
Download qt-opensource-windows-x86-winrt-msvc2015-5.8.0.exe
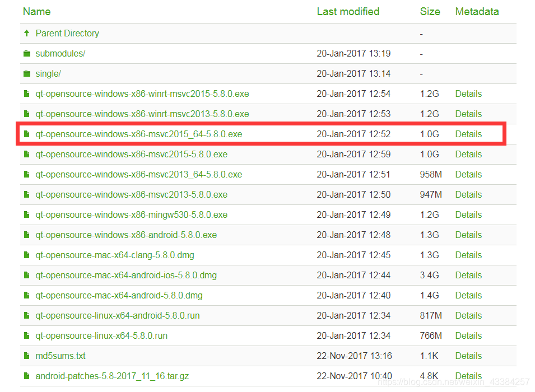(142, 94)
